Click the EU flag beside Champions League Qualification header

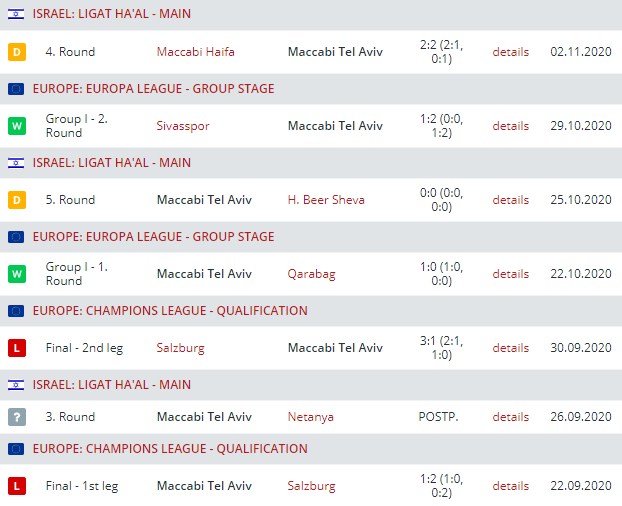click(x=16, y=311)
